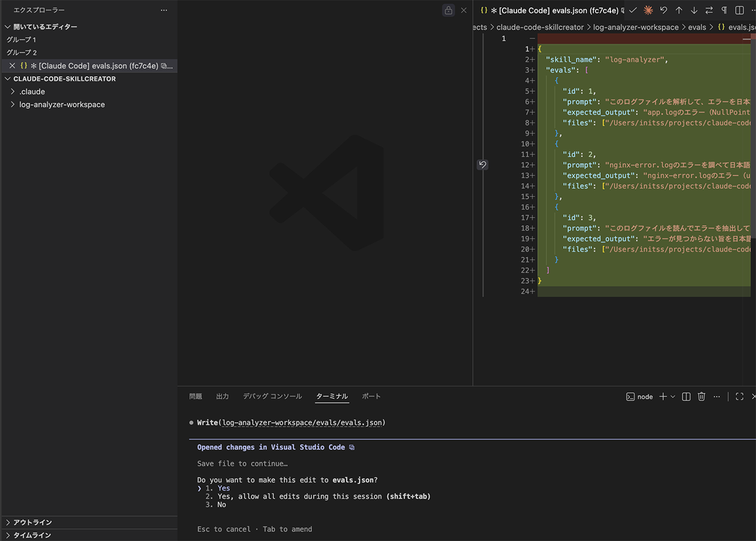Image resolution: width=756 pixels, height=541 pixels.
Task: Click the swap sides arrows icon
Action: 709,10
